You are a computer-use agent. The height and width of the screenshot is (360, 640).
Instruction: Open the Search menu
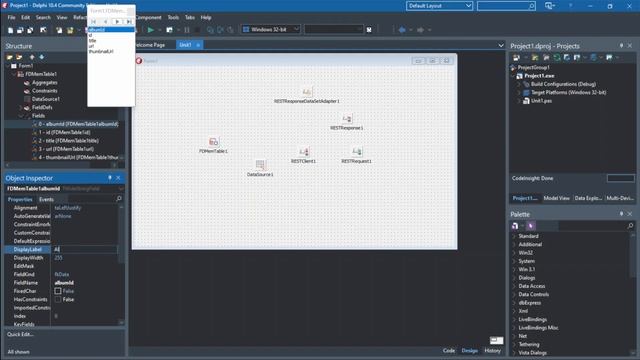43,18
